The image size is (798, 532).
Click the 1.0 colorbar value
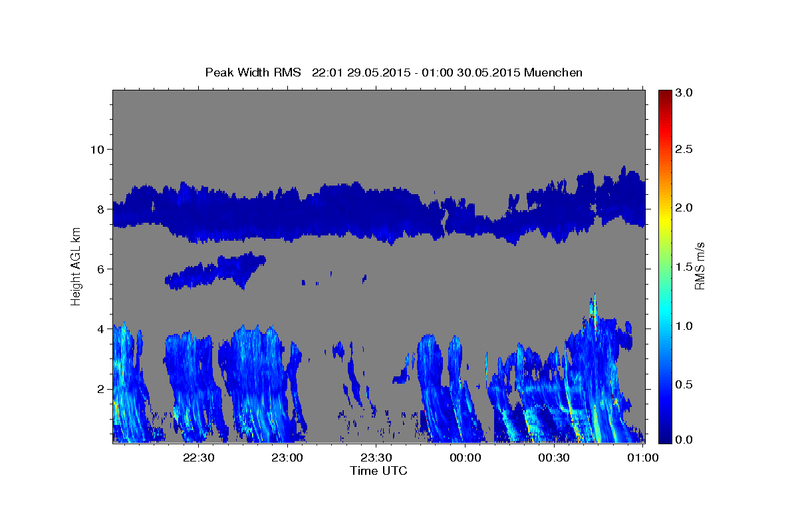685,326
